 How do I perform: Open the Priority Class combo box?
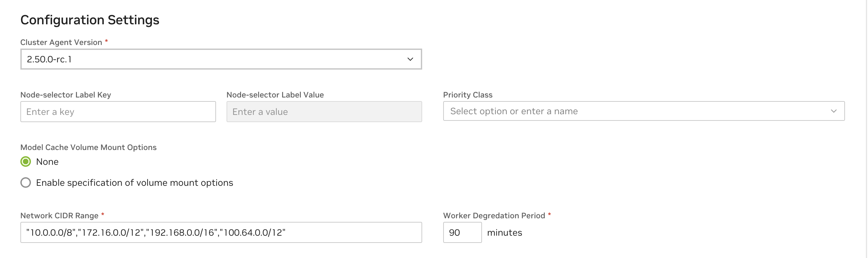click(637, 111)
